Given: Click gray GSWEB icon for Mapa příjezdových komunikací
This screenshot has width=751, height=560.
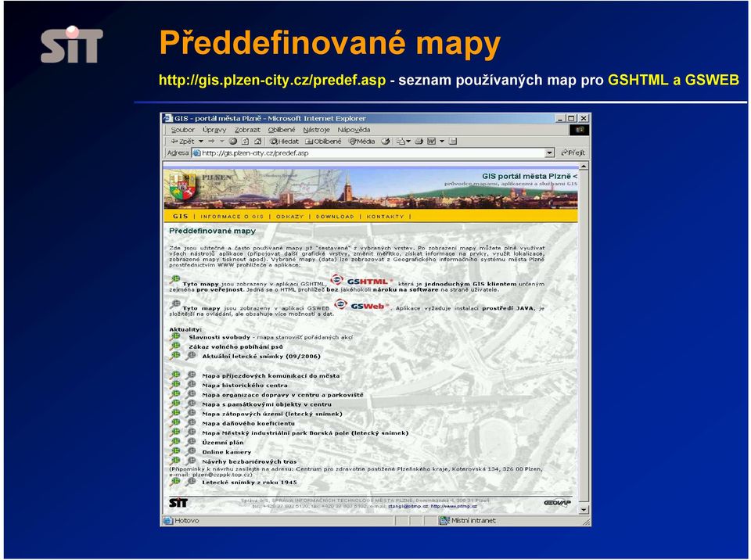Looking at the screenshot, I should click(x=191, y=375).
